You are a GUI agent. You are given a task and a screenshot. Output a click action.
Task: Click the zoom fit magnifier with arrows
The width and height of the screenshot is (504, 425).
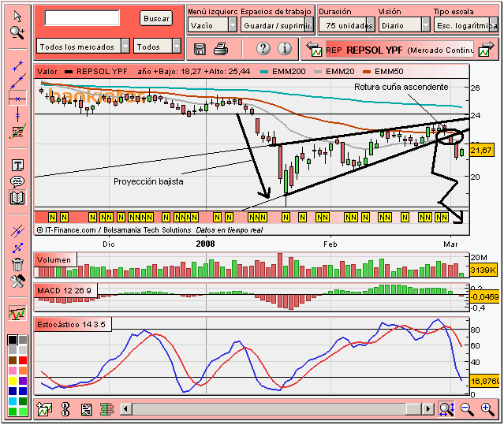click(447, 409)
